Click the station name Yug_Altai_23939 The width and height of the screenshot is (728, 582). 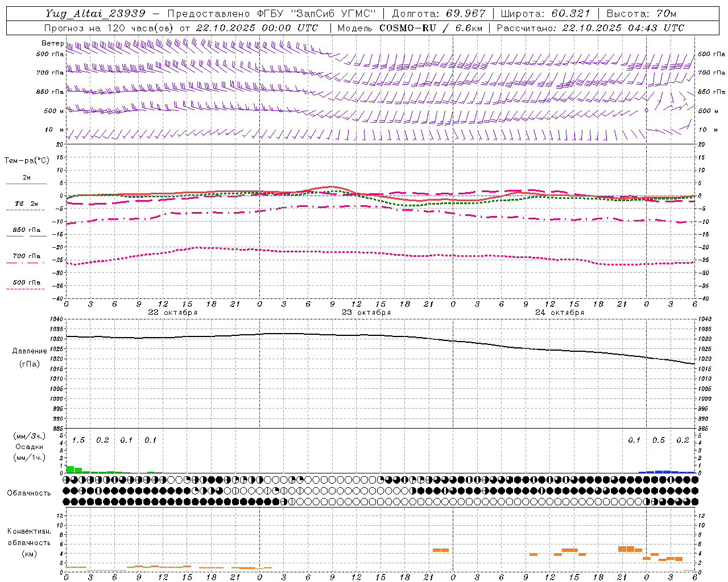click(x=96, y=14)
